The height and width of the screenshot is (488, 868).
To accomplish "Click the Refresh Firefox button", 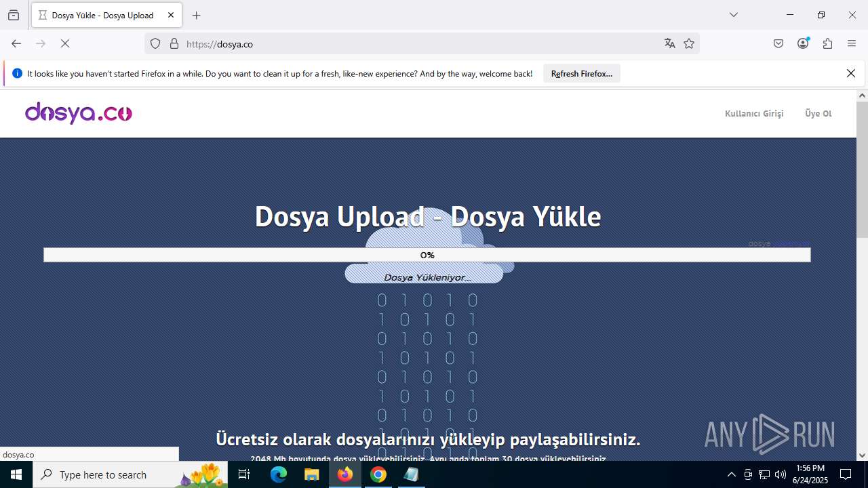I will pyautogui.click(x=582, y=73).
